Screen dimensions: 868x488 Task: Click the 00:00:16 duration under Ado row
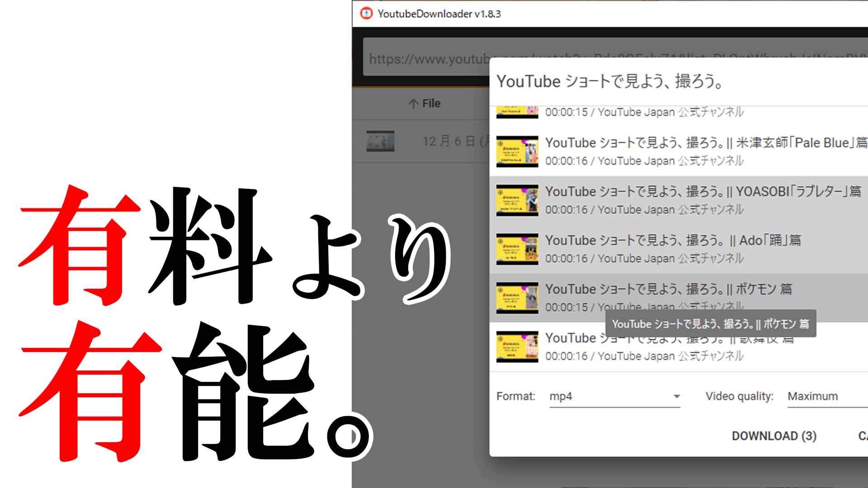566,258
